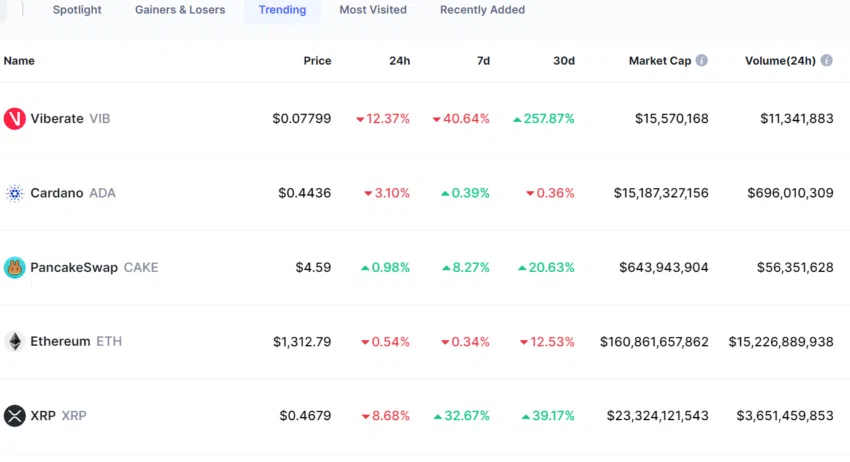
Task: Click the PancakeSwap coin logo icon
Action: tap(14, 268)
